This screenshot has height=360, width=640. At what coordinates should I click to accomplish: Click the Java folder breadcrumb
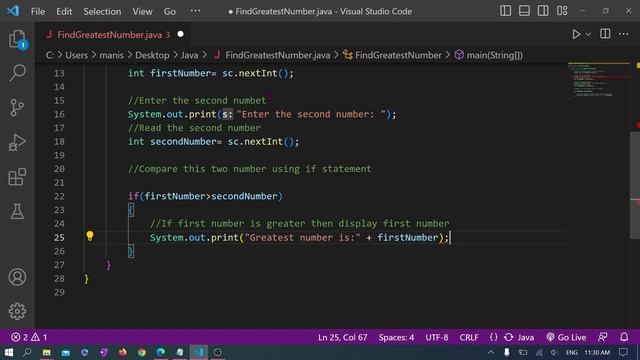189,55
